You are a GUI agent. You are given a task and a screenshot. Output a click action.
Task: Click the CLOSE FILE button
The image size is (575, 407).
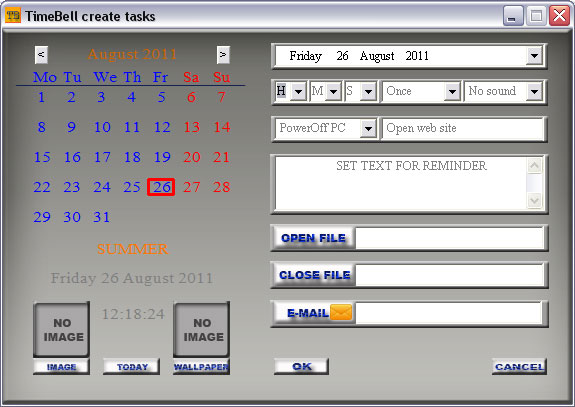(314, 275)
